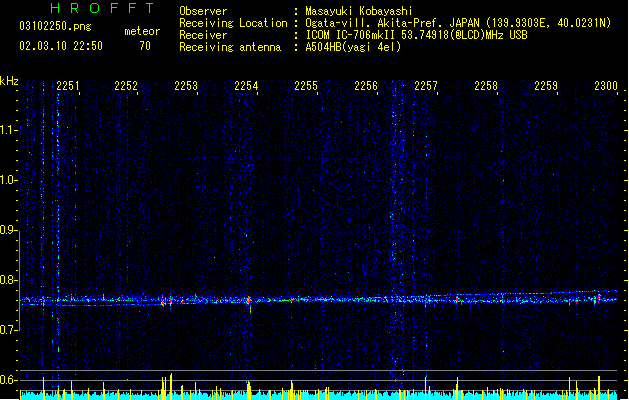This screenshot has height=400, width=629.
Task: Click the 0.8 kHz axis label
Action: point(8,280)
